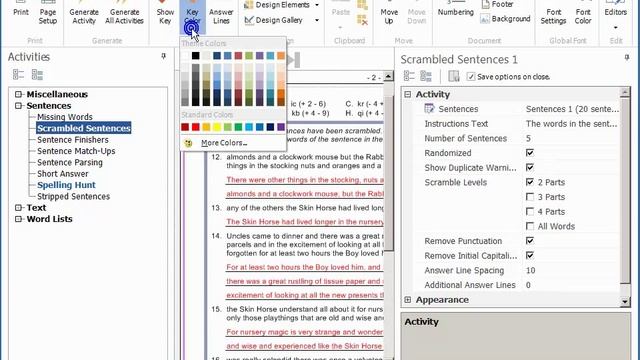Open the Editors dropdown arrow
The width and height of the screenshot is (640, 360).
[616, 28]
